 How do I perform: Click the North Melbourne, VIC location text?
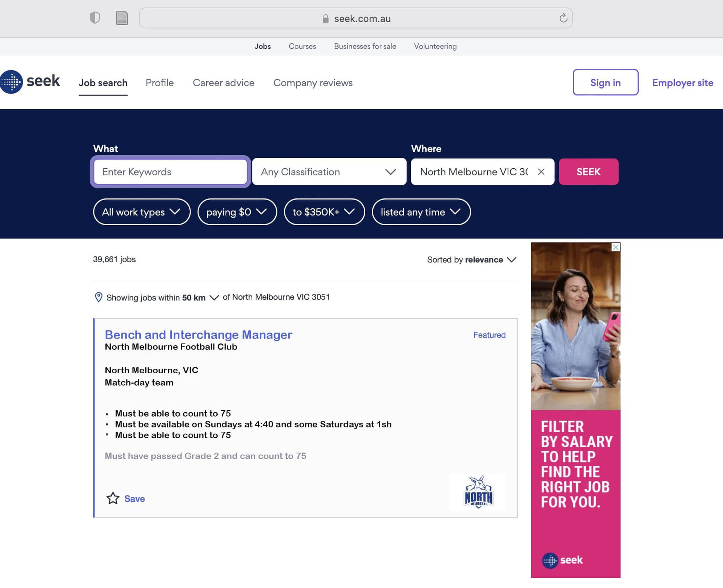click(151, 370)
